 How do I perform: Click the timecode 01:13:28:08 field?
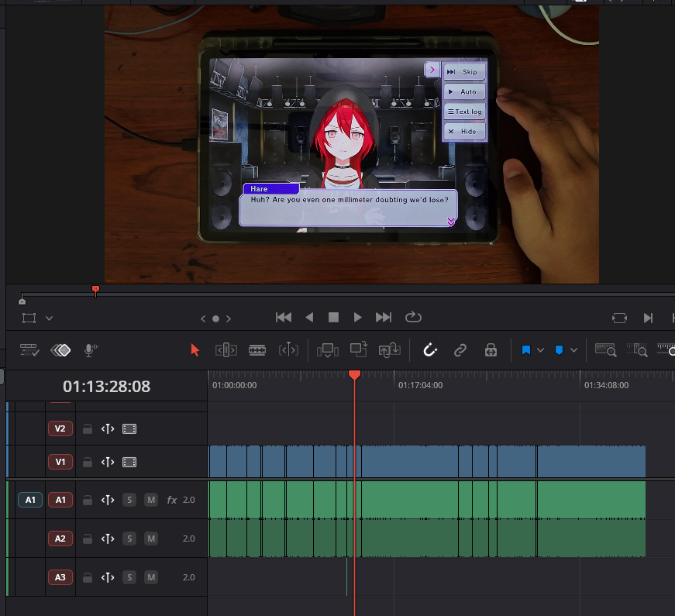click(106, 387)
